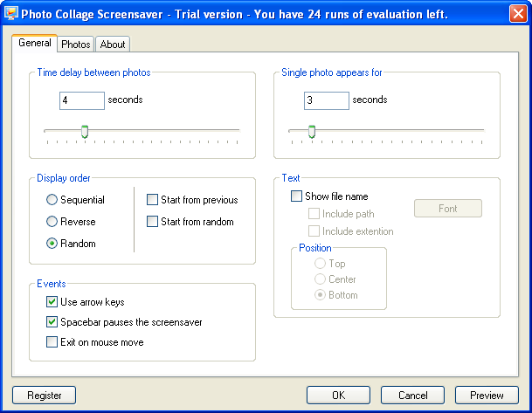Close the screensaver settings window
Screen dimensions: 532x413
click(x=518, y=14)
